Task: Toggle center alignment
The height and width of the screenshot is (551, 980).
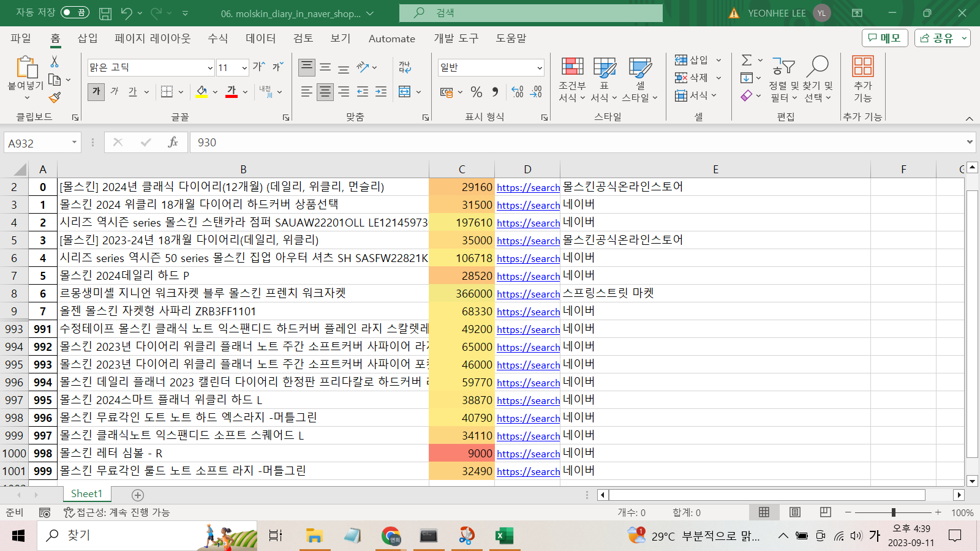Action: [325, 91]
